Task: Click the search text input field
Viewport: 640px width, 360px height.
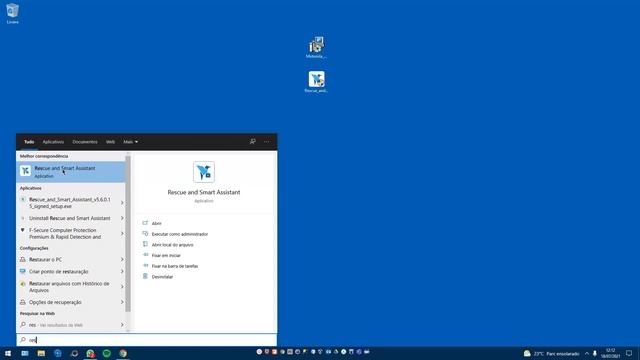Action: (147, 340)
